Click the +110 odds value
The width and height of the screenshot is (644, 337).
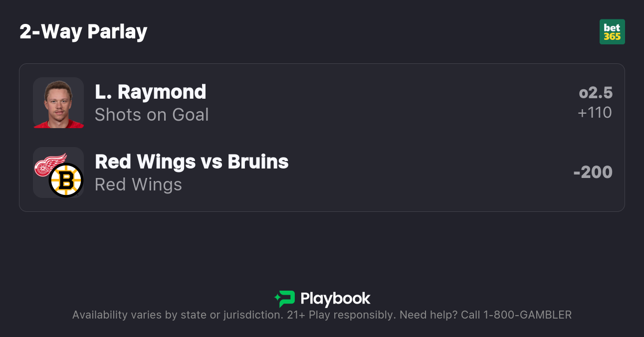tap(595, 113)
